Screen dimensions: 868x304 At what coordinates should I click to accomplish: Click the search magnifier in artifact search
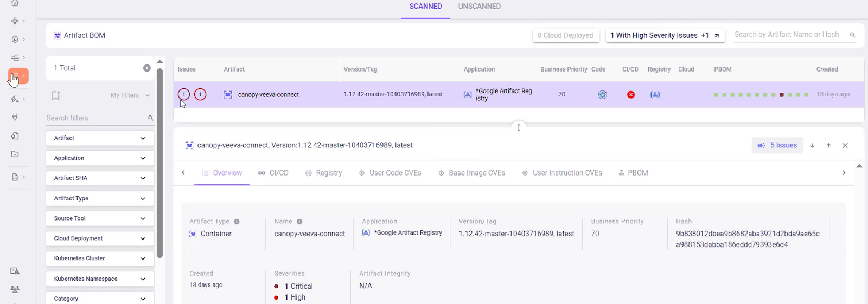(x=852, y=35)
